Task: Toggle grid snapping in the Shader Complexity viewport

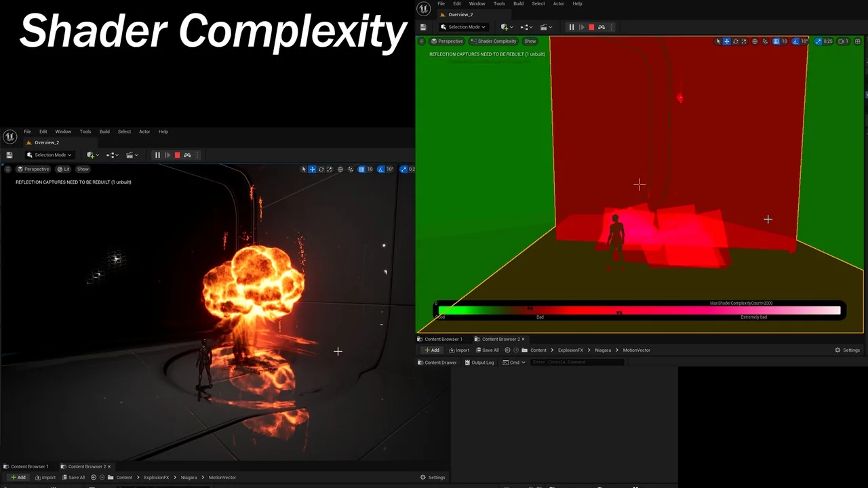Action: coord(776,41)
